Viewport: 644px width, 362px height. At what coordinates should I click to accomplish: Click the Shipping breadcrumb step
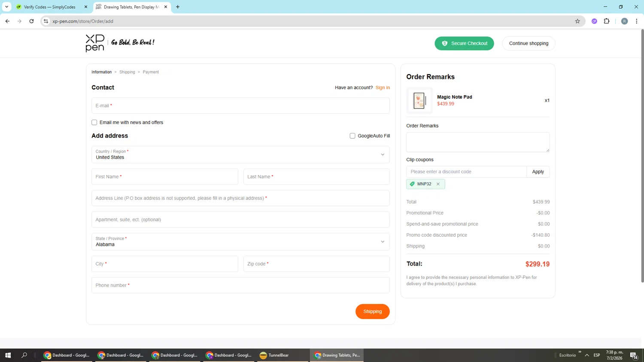point(127,72)
